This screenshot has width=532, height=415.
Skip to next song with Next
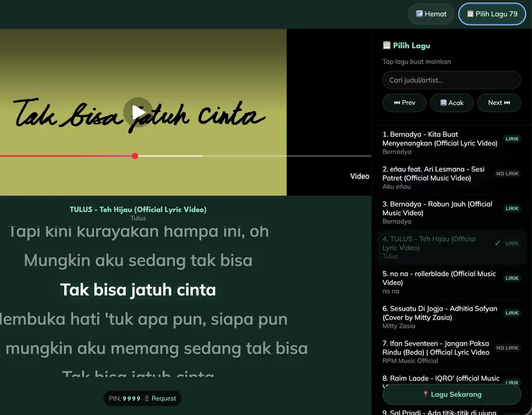(x=499, y=103)
